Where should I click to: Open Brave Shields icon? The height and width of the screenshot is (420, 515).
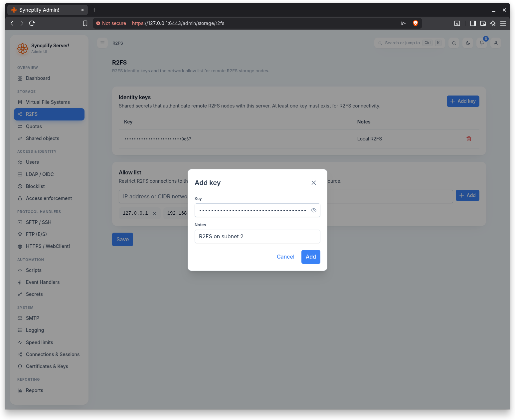[x=415, y=23]
